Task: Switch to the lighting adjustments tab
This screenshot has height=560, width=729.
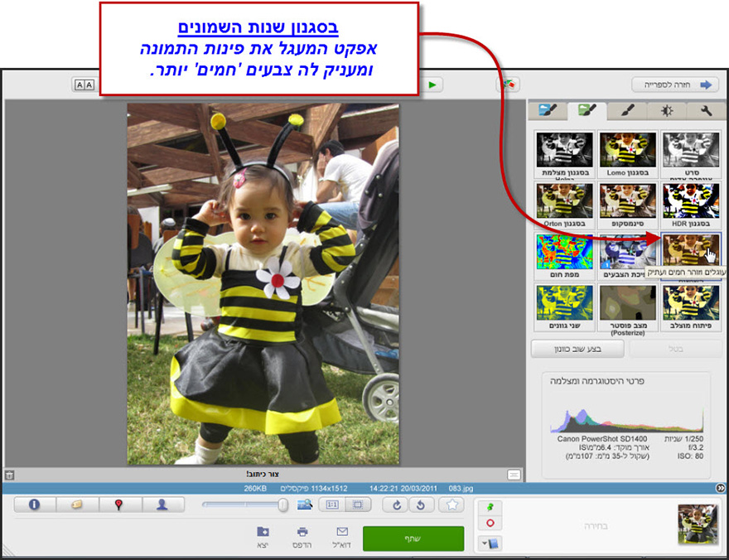Action: coord(666,109)
